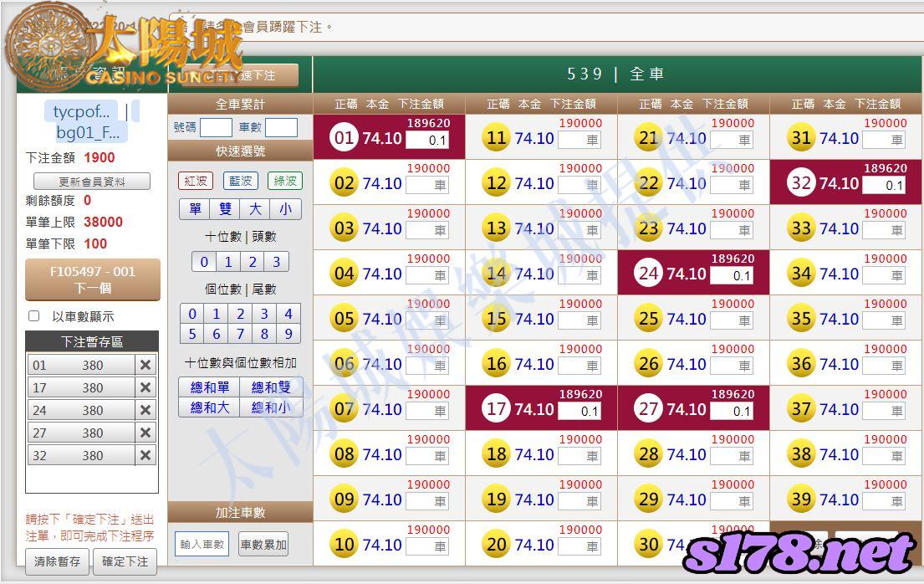Edit the bet amount field for number 01

[427, 141]
